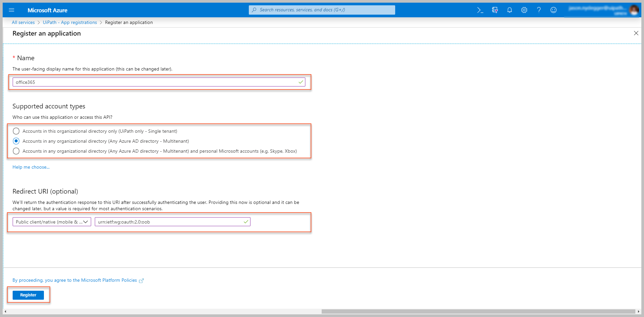644x317 pixels.
Task: Go to All services breadcrumb
Action: [23, 22]
